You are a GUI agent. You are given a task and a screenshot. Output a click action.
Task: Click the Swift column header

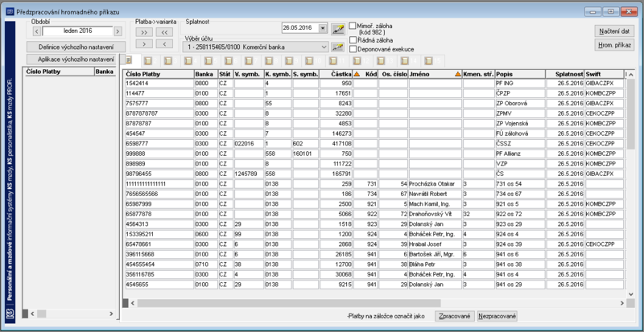604,74
